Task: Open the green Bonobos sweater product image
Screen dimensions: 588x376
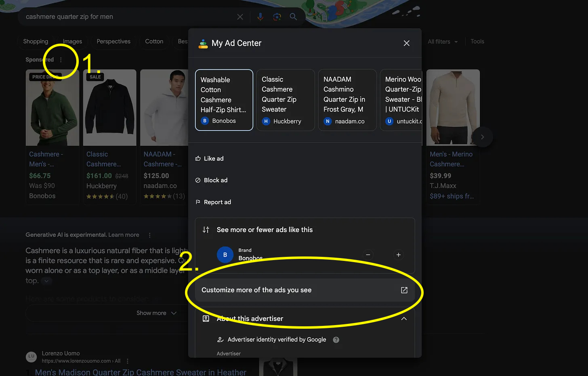Action: click(52, 107)
